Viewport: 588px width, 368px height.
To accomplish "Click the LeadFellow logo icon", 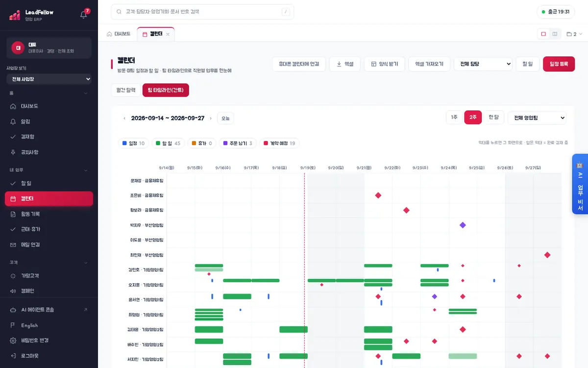I will (15, 15).
